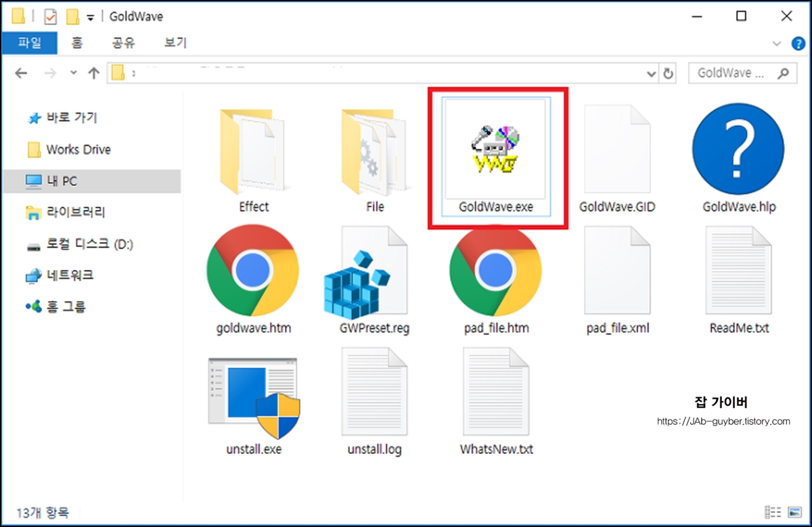Select the GWPreset.reg registry file icon
The width and height of the screenshot is (812, 527).
pos(365,272)
